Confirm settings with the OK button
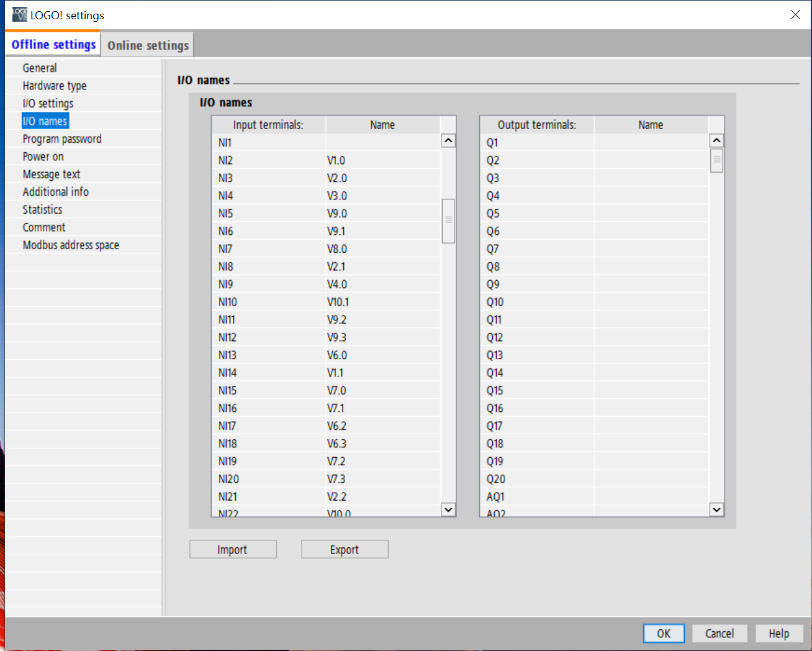The image size is (812, 651). pyautogui.click(x=664, y=634)
